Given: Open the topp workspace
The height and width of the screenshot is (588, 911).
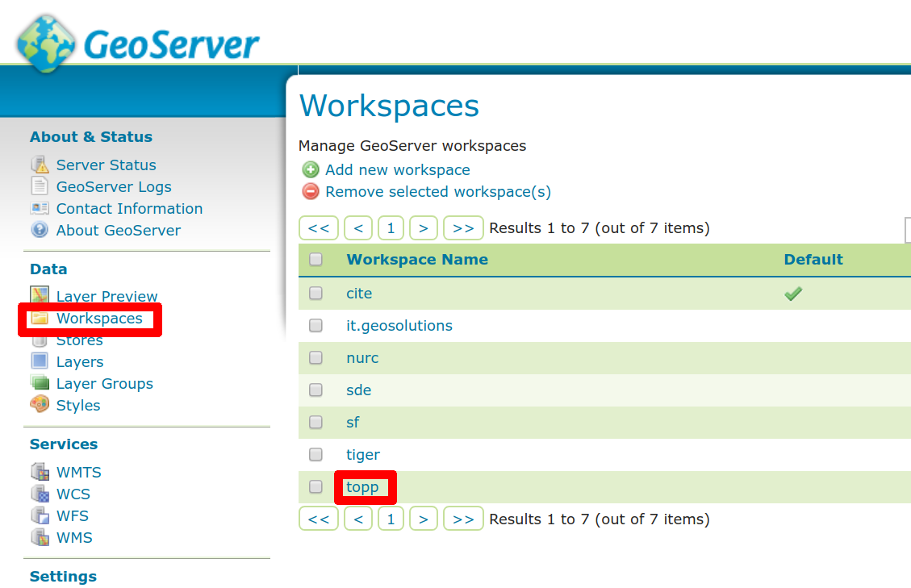Looking at the screenshot, I should 362,487.
